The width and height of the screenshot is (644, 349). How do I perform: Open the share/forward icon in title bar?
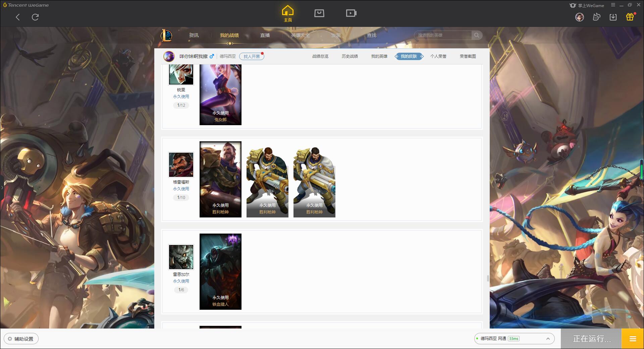(596, 17)
